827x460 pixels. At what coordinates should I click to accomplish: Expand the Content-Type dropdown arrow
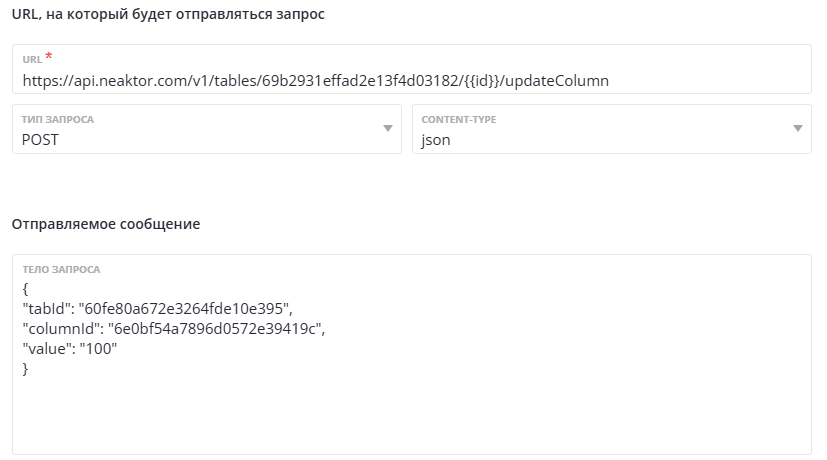798,129
